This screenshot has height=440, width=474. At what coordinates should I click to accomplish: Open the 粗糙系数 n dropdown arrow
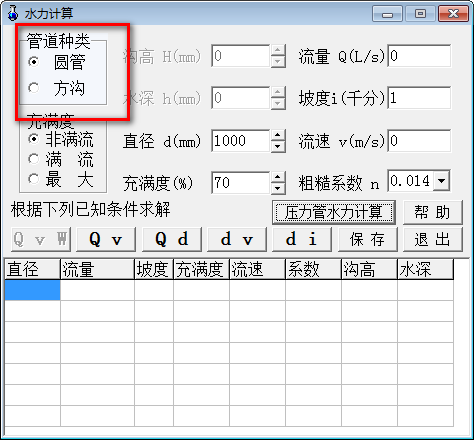(442, 181)
